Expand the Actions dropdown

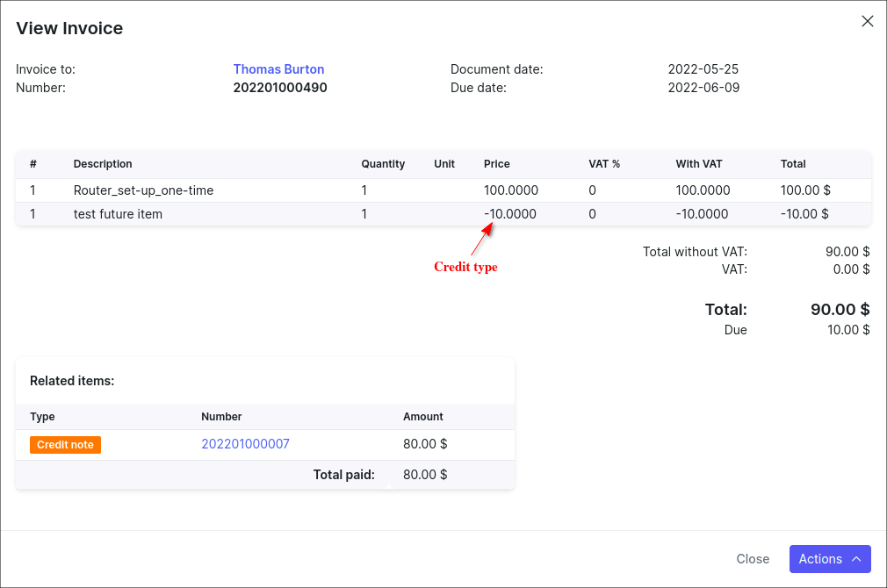(x=829, y=559)
